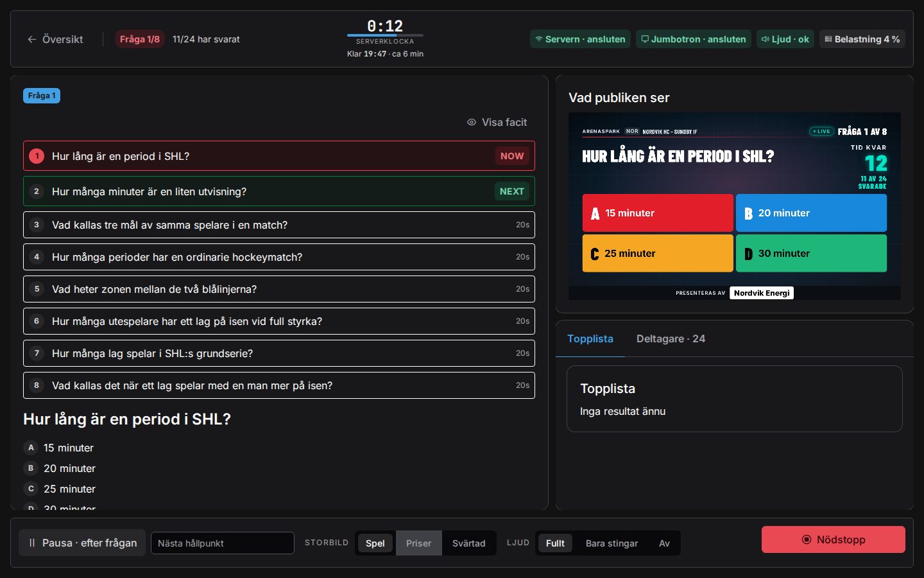Screen dimensions: 924x578
Task: Click the blue Fråga 1 tag
Action: pyautogui.click(x=42, y=96)
